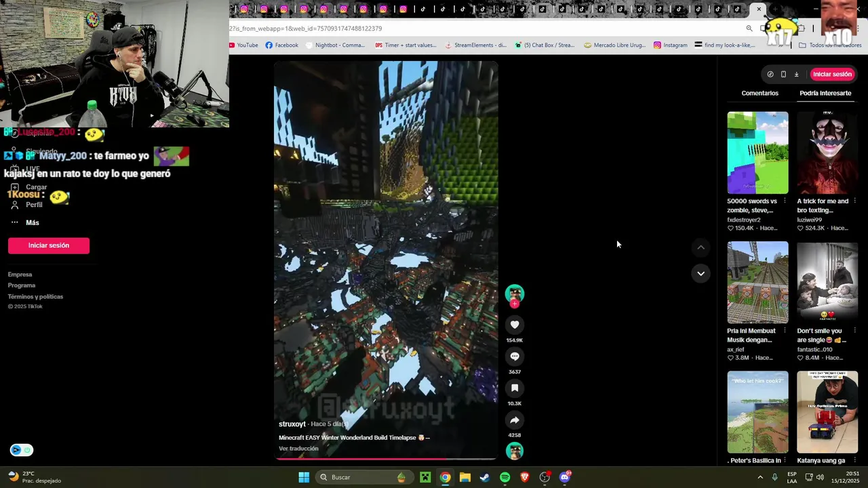Click 'Ver traducción' under the video caption
Image resolution: width=868 pixels, height=488 pixels.
pos(298,449)
